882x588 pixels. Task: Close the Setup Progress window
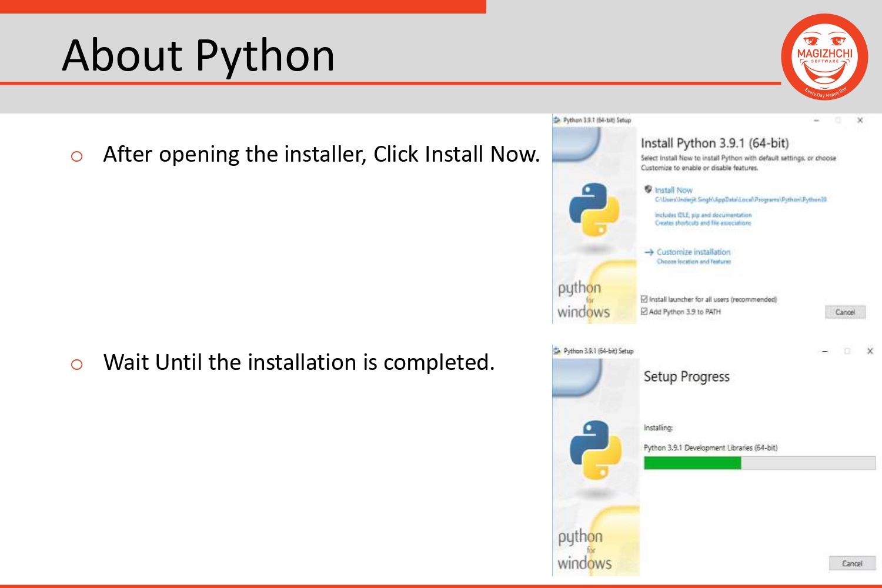click(870, 351)
